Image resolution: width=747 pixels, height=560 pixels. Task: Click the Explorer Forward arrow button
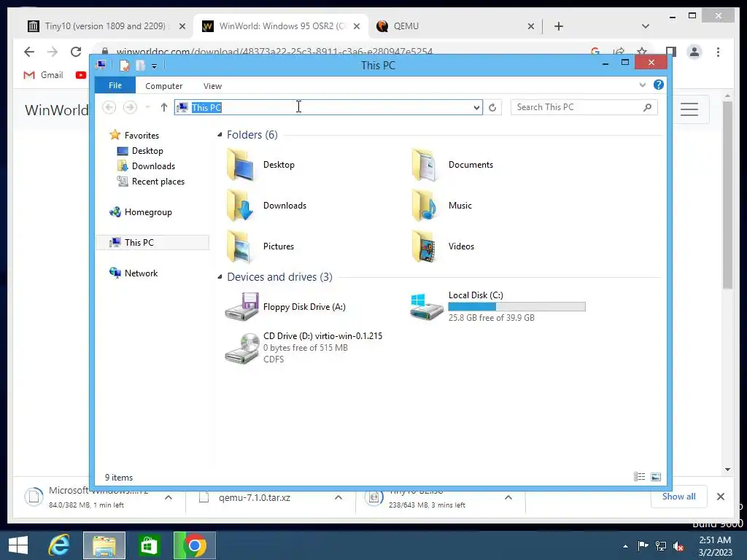[130, 108]
